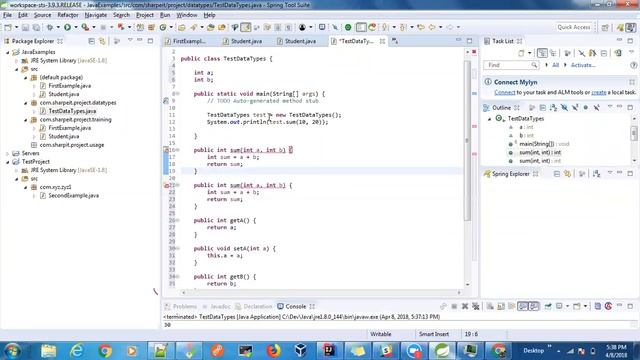640x360 pixels.
Task: Click Task List help question icon
Action: [633, 65]
